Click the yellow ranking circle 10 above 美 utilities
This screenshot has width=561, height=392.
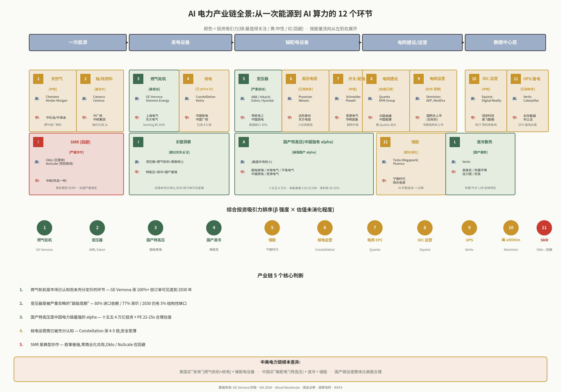511,228
